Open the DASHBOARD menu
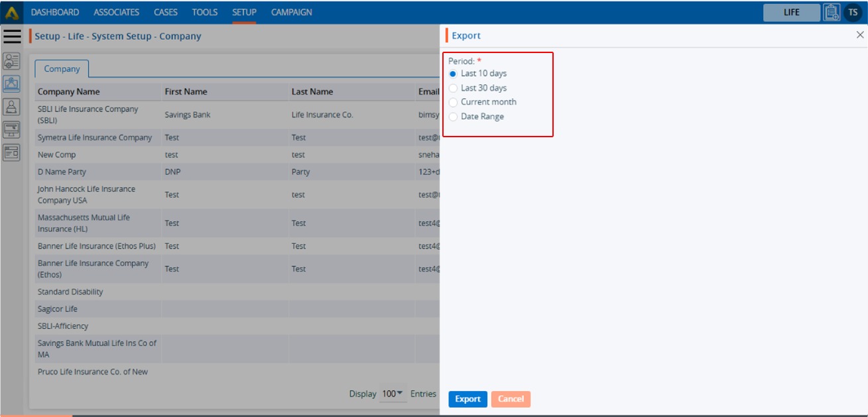The height and width of the screenshot is (417, 868). pyautogui.click(x=55, y=13)
